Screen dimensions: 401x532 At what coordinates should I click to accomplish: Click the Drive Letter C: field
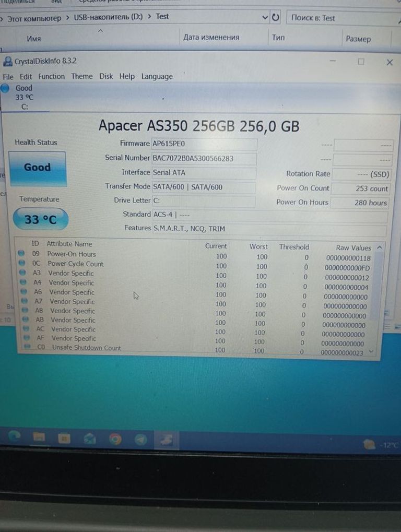[x=203, y=201]
